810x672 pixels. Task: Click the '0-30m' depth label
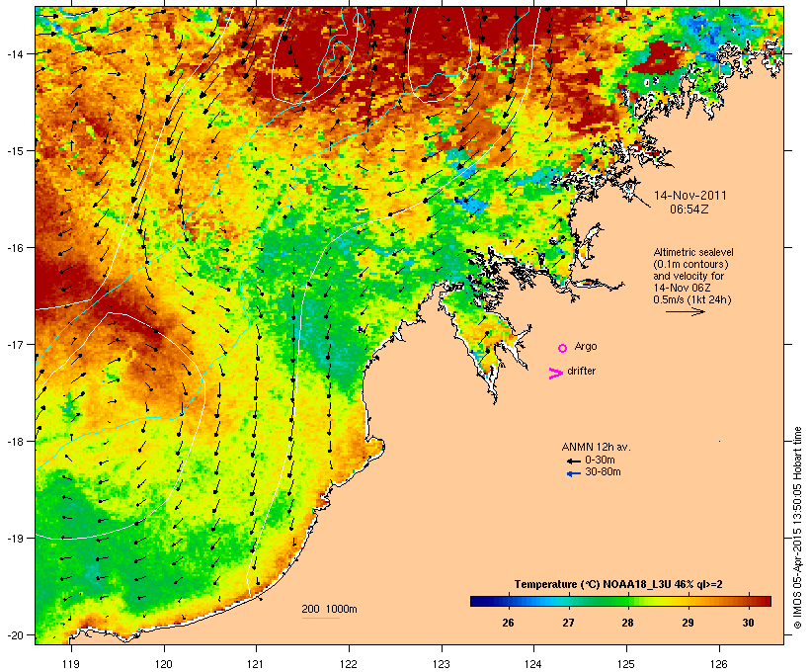click(x=600, y=460)
